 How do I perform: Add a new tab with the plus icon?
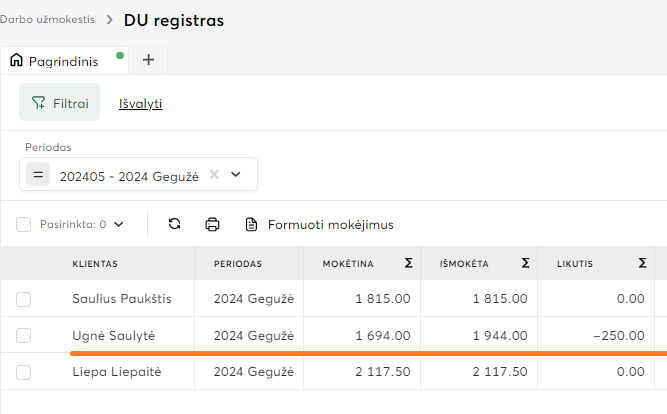pyautogui.click(x=149, y=60)
